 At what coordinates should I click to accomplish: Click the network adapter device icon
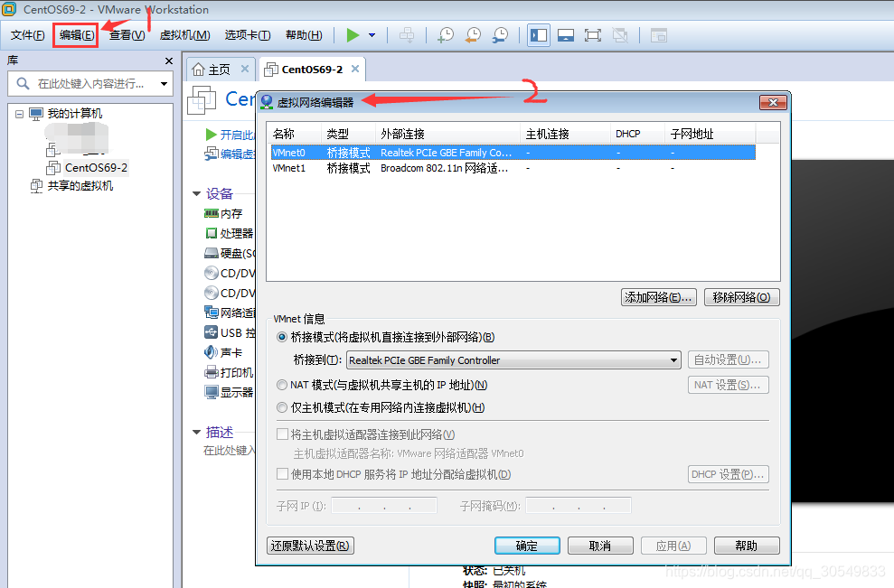[211, 313]
